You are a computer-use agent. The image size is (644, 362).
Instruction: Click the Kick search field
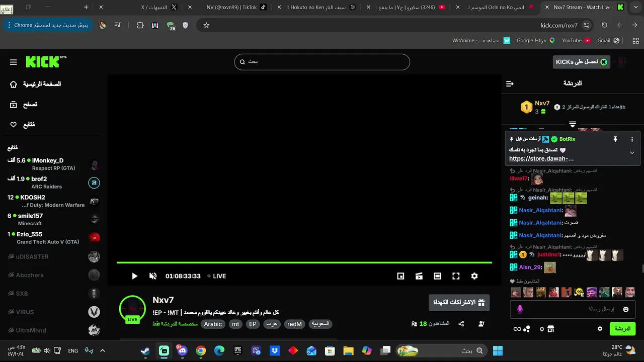[x=322, y=62]
